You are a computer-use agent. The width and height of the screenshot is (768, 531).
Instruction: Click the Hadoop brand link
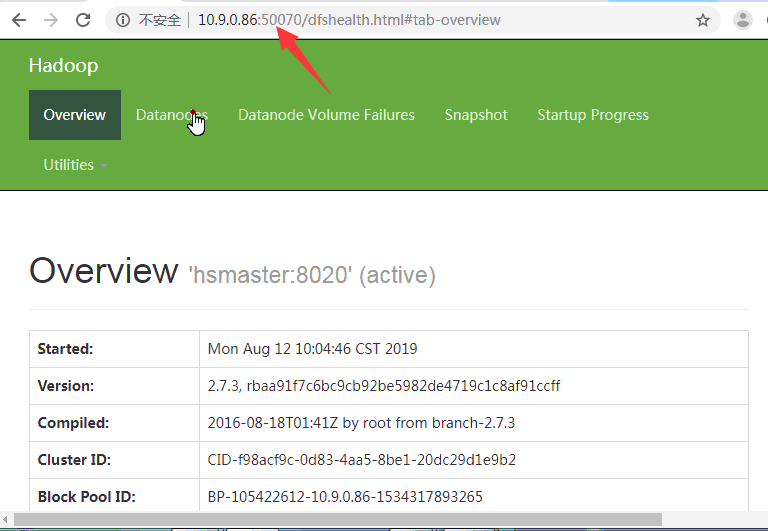63,66
